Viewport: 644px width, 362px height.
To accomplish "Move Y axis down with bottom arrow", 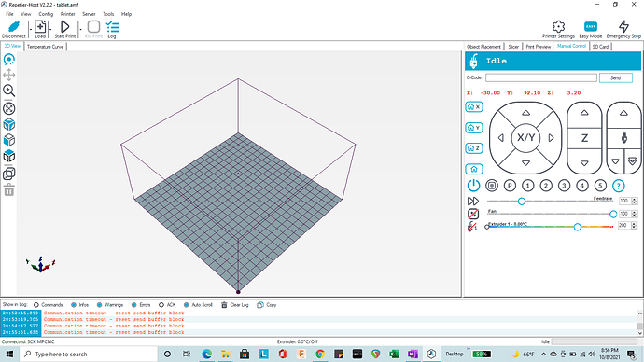I will tap(525, 163).
